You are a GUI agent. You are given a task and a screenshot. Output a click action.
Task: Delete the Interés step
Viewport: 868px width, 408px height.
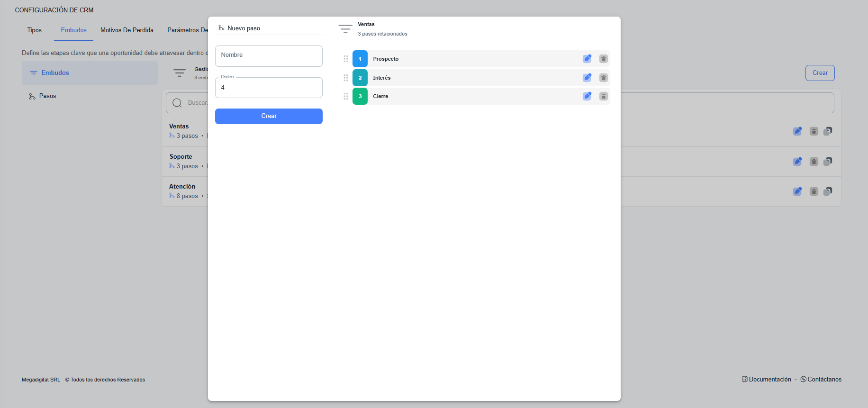click(x=603, y=78)
